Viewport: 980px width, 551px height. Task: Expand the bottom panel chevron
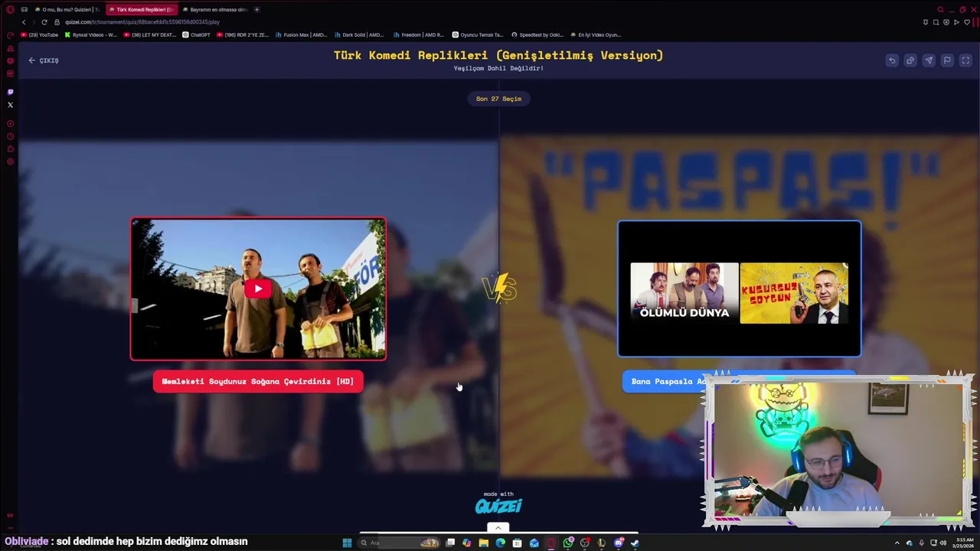click(x=498, y=527)
